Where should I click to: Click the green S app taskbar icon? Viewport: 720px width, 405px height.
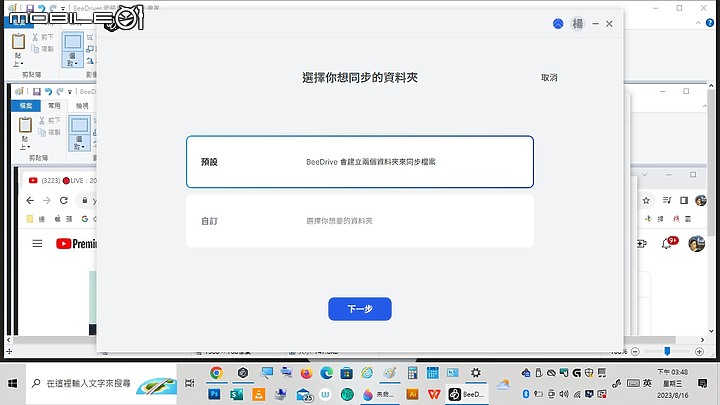(236, 394)
